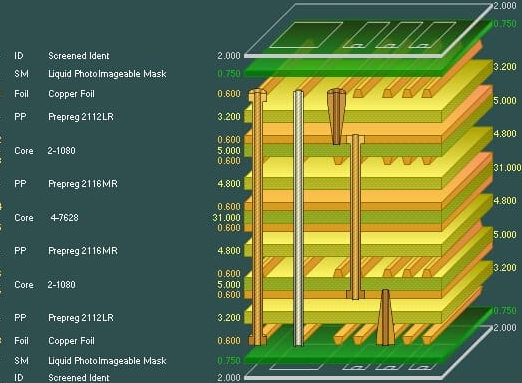Click the conical blind via at the top layer
Viewport: 522px width, 383px height.
coord(336,116)
